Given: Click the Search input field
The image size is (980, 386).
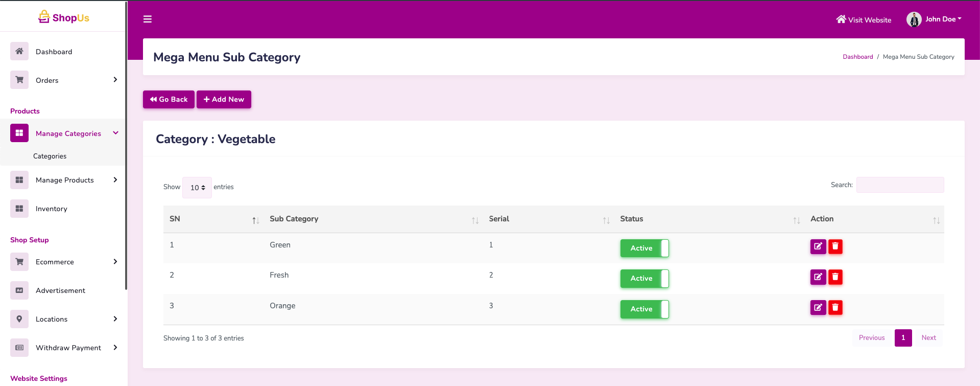Looking at the screenshot, I should 900,185.
